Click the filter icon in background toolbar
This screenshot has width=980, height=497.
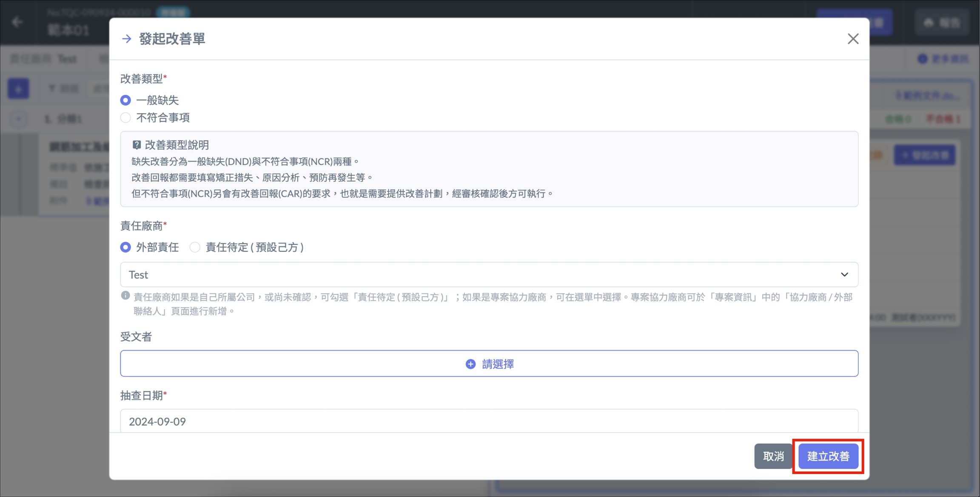pyautogui.click(x=52, y=89)
